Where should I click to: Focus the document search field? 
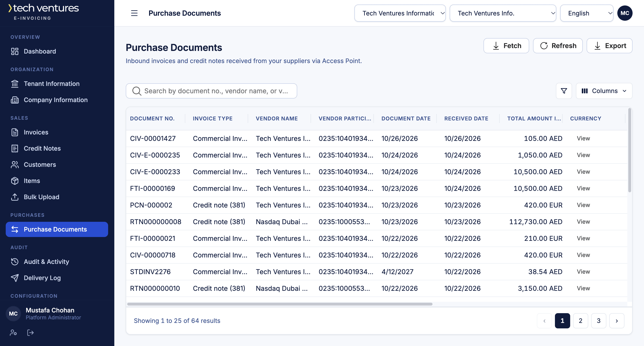click(x=211, y=91)
